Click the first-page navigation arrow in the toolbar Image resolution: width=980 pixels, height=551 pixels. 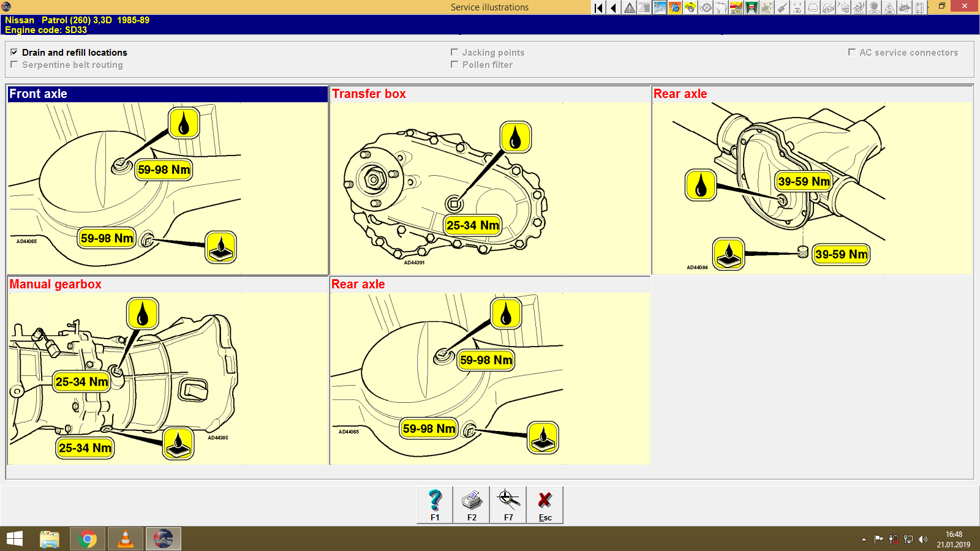click(x=597, y=8)
